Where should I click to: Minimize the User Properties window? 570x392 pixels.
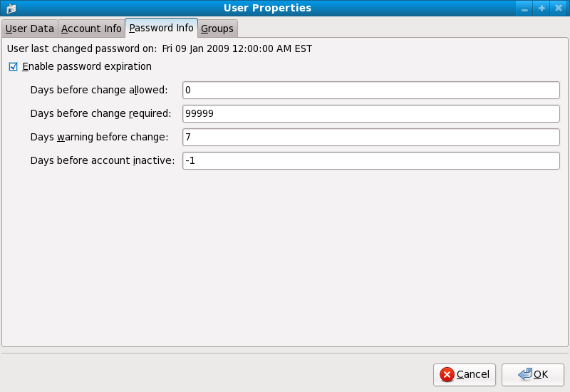pos(525,9)
